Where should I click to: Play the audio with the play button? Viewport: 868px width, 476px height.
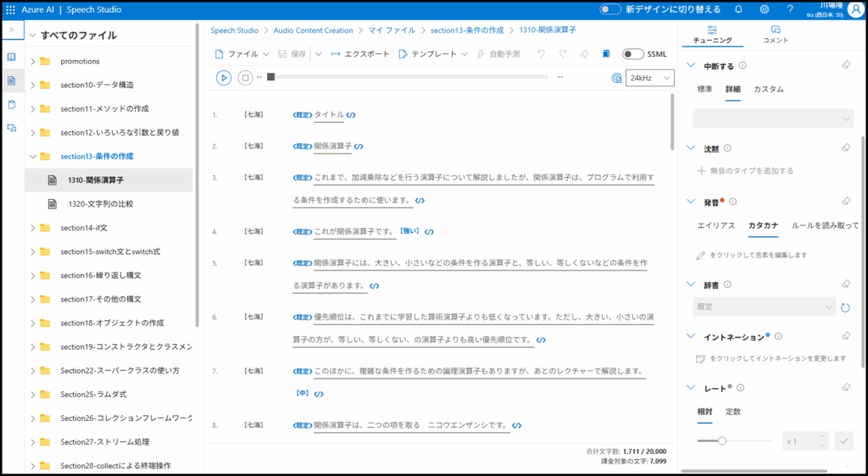[x=224, y=78]
